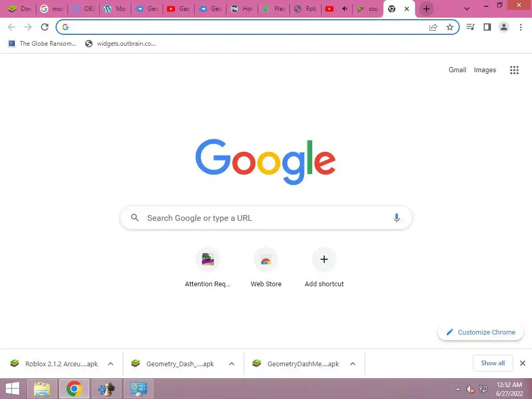Image resolution: width=532 pixels, height=399 pixels.
Task: Bookmark this tab with the star icon
Action: point(450,27)
